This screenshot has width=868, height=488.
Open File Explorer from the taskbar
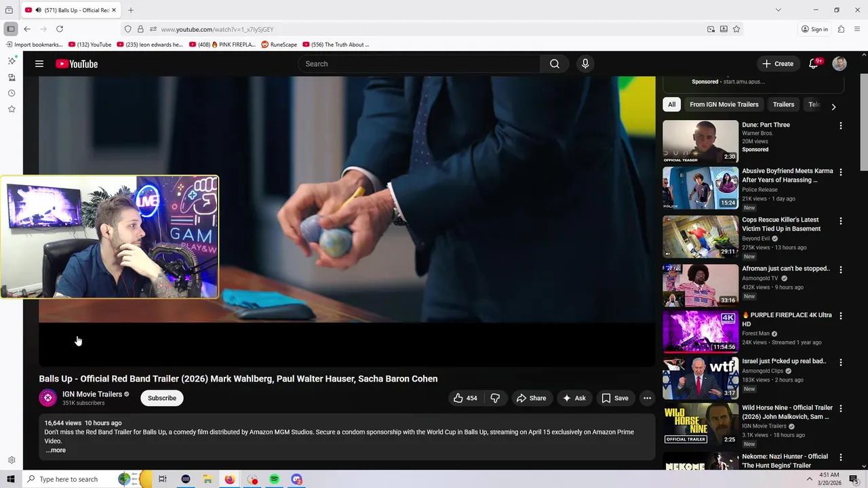[x=208, y=479]
